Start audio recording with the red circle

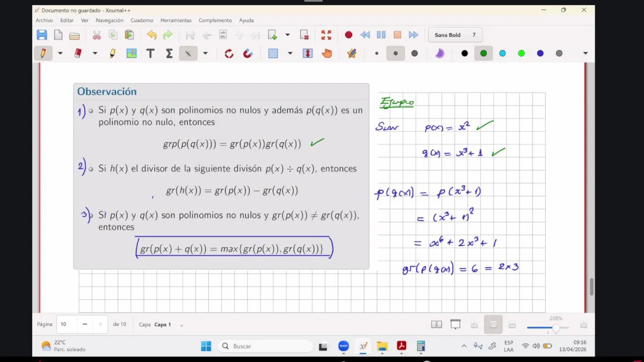coord(349,35)
